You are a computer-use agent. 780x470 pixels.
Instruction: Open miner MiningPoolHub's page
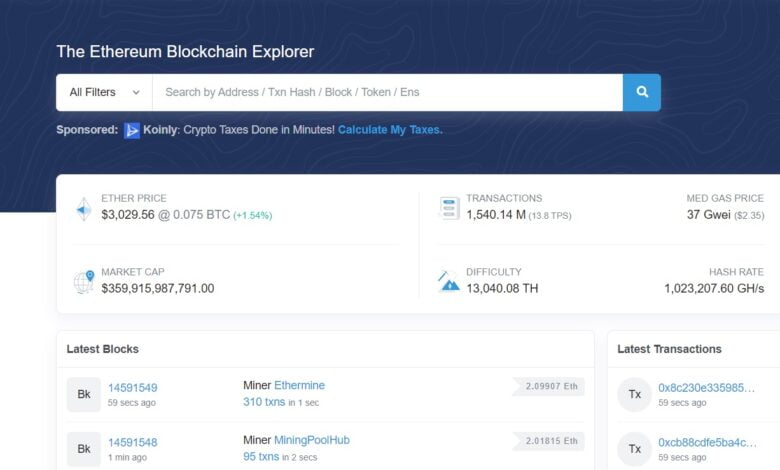pos(312,440)
